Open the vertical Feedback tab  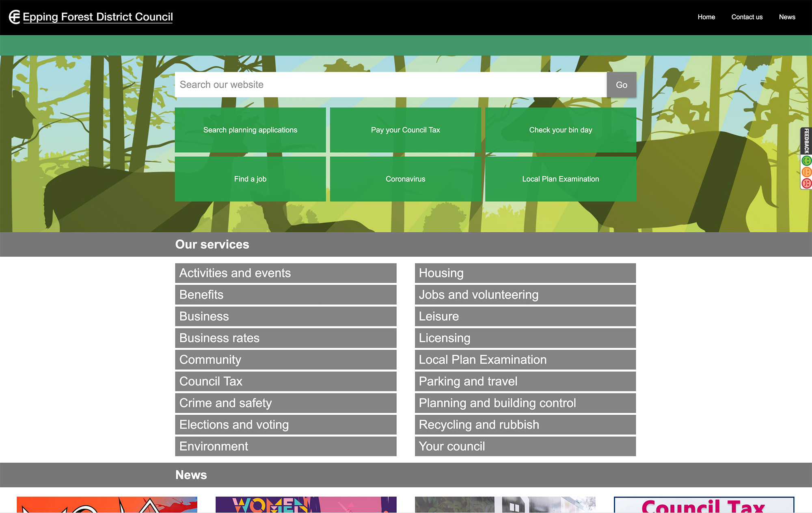click(806, 141)
